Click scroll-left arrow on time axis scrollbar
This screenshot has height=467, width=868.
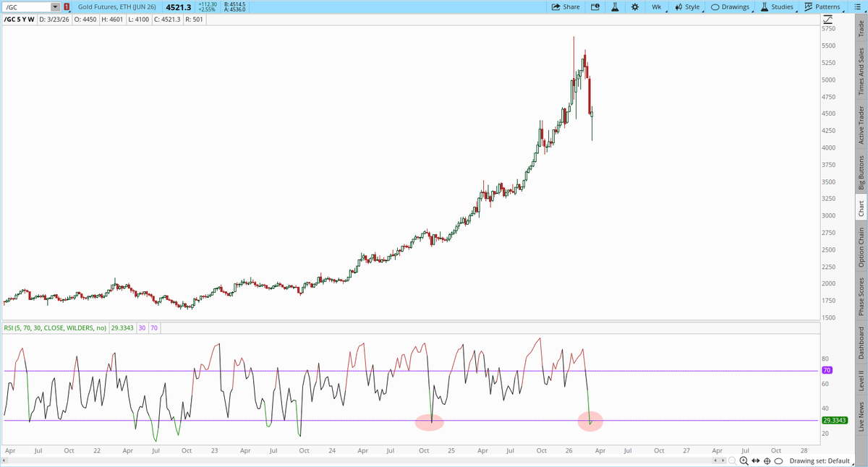coord(716,460)
